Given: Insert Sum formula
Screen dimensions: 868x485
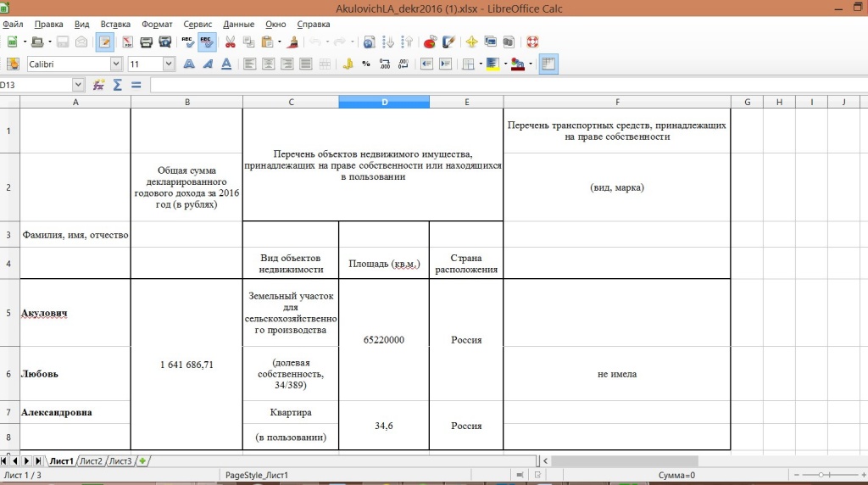Looking at the screenshot, I should [x=117, y=85].
